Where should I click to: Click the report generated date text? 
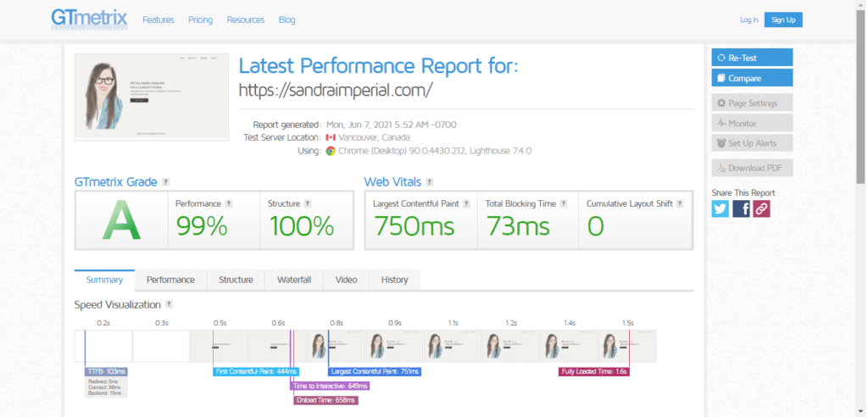click(x=392, y=125)
